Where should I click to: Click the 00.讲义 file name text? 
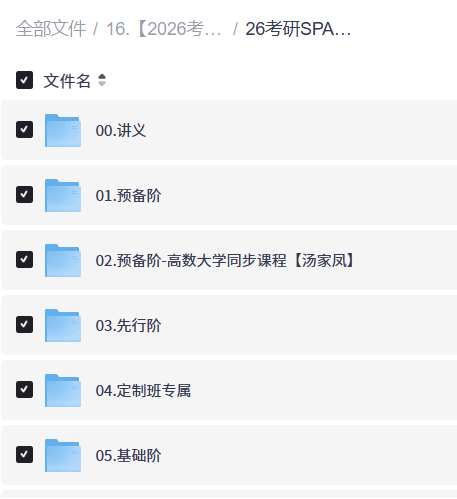[x=121, y=130]
